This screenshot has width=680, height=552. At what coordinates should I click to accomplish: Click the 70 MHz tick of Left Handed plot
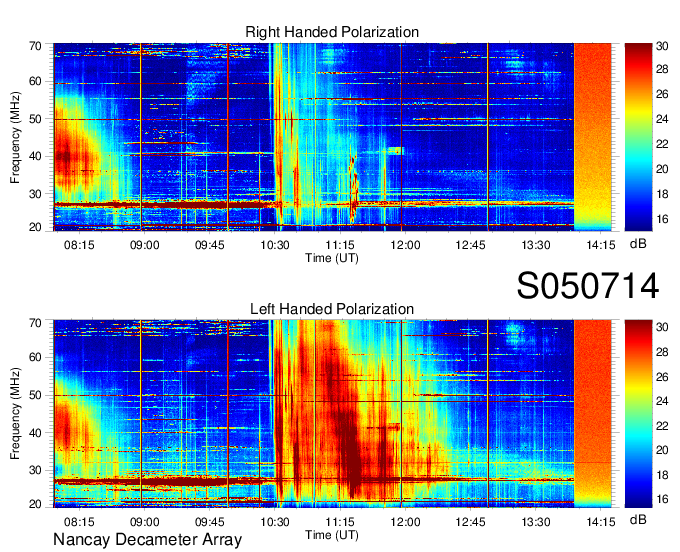coord(35,323)
